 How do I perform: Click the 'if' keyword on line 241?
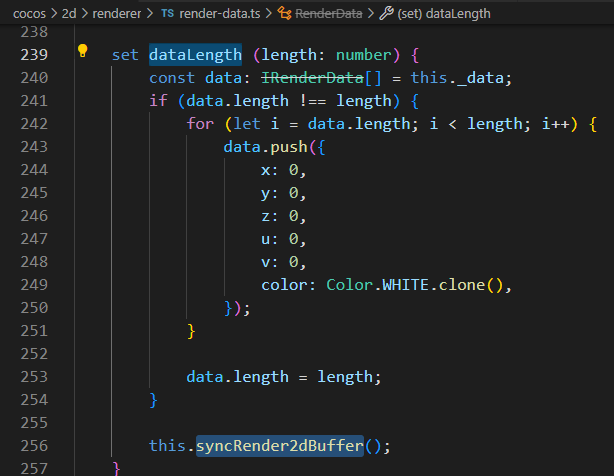159,101
